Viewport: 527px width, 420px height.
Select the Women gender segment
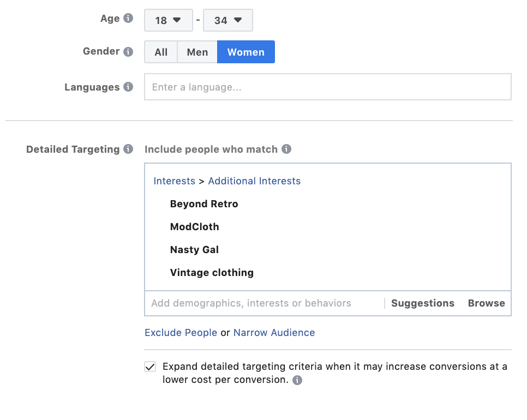click(x=245, y=52)
